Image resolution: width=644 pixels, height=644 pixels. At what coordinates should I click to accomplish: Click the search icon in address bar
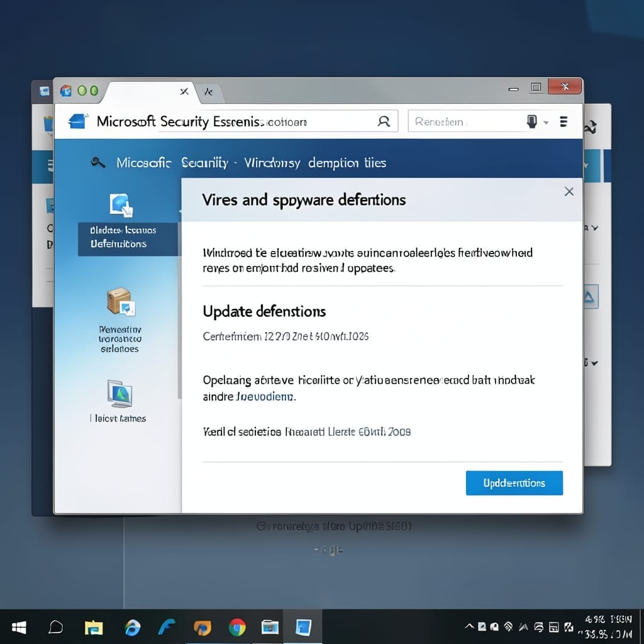click(x=384, y=121)
